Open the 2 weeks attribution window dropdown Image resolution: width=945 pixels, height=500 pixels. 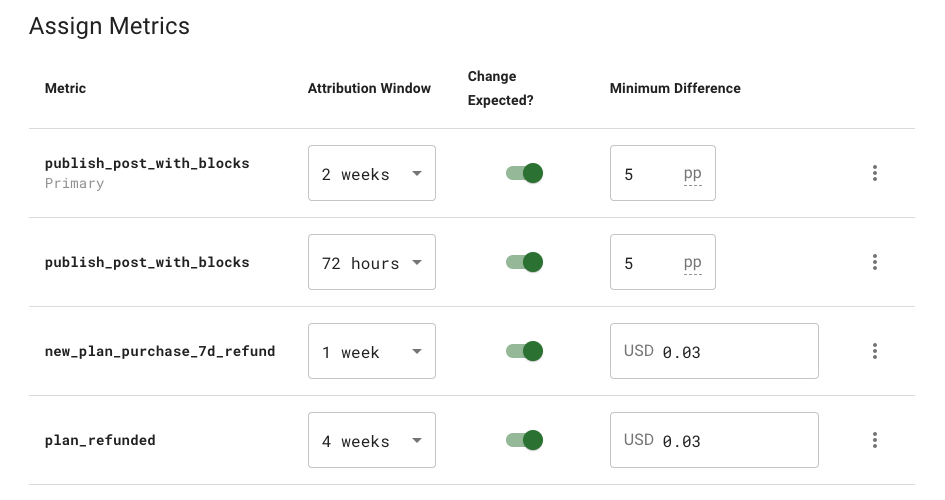click(372, 173)
